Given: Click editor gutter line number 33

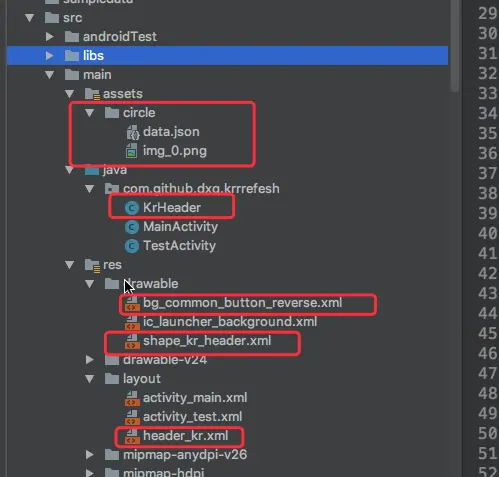Looking at the screenshot, I should pos(488,94).
